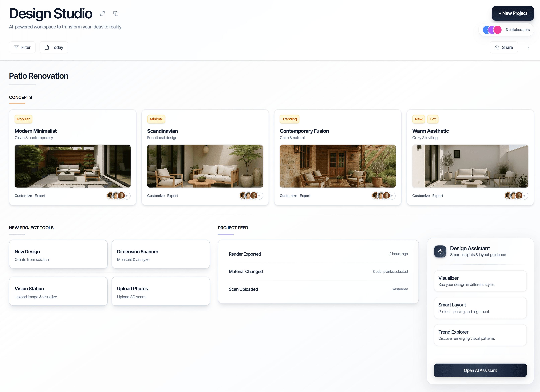
Task: Click the plus avatar icon on the Scandinavian card
Action: (259, 195)
